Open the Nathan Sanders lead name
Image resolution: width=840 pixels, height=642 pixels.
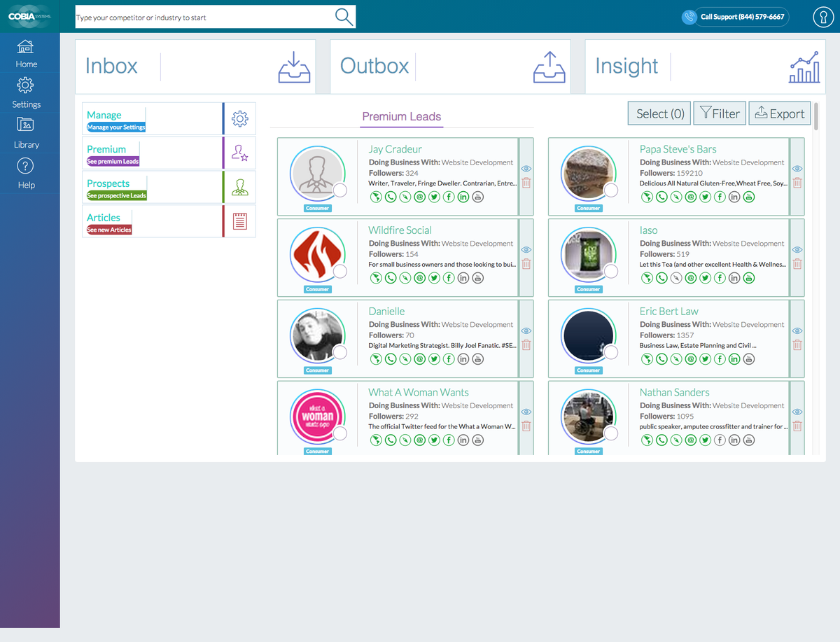(x=675, y=393)
